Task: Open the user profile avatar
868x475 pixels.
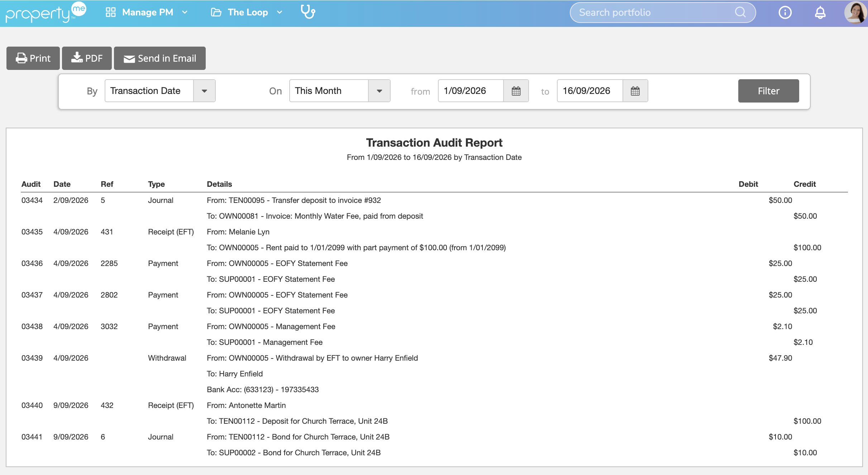Action: [855, 13]
